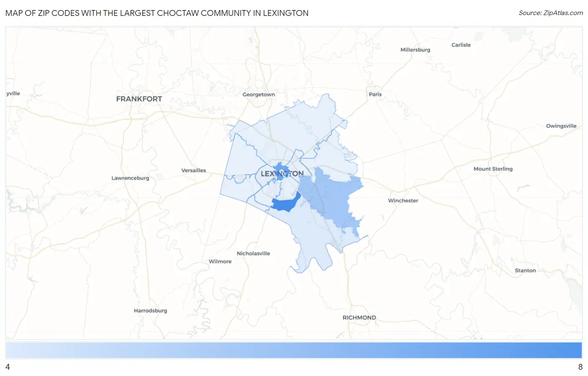588x376 pixels.
Task: Click the map title heading
Action: [x=157, y=13]
